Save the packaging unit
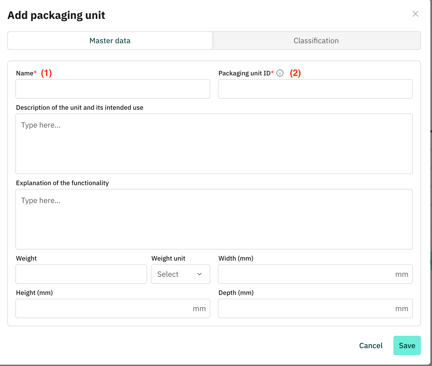The height and width of the screenshot is (366, 432). 407,345
